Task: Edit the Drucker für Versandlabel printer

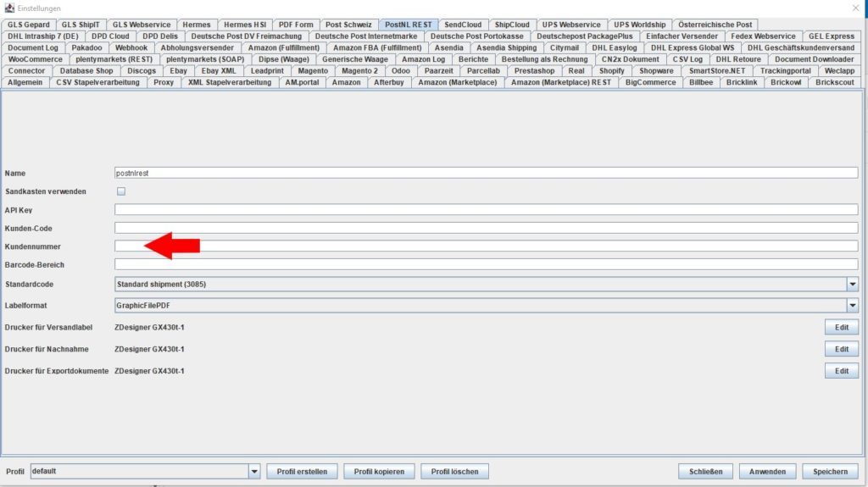Action: (x=842, y=327)
